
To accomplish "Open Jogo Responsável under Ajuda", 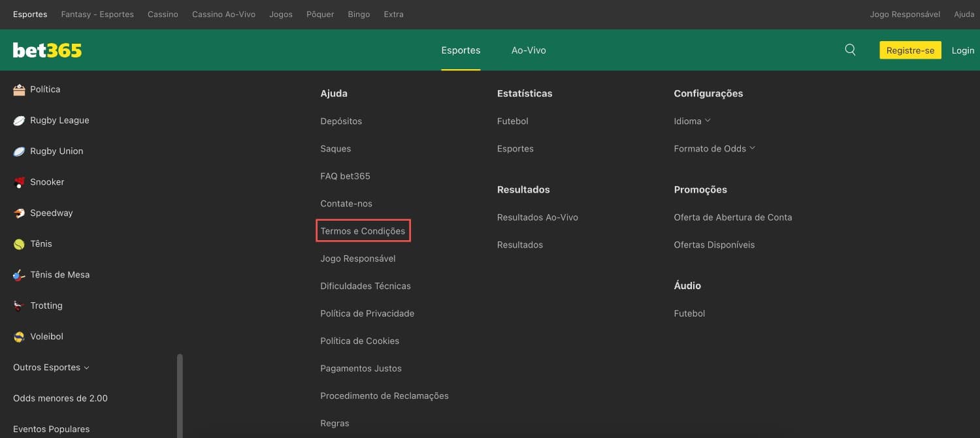I will point(358,258).
